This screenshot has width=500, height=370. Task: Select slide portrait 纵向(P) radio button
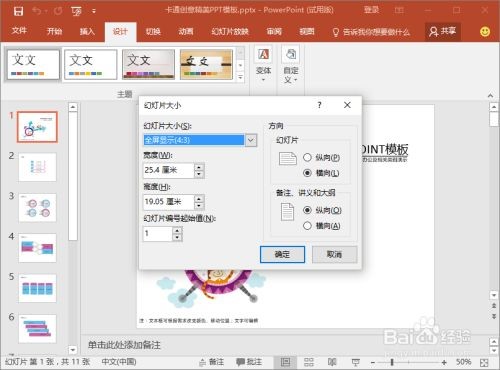pos(307,157)
